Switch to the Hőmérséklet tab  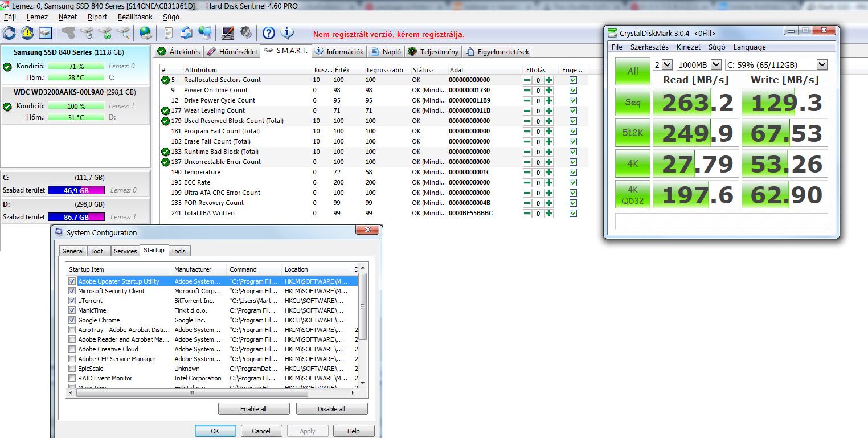tap(231, 51)
